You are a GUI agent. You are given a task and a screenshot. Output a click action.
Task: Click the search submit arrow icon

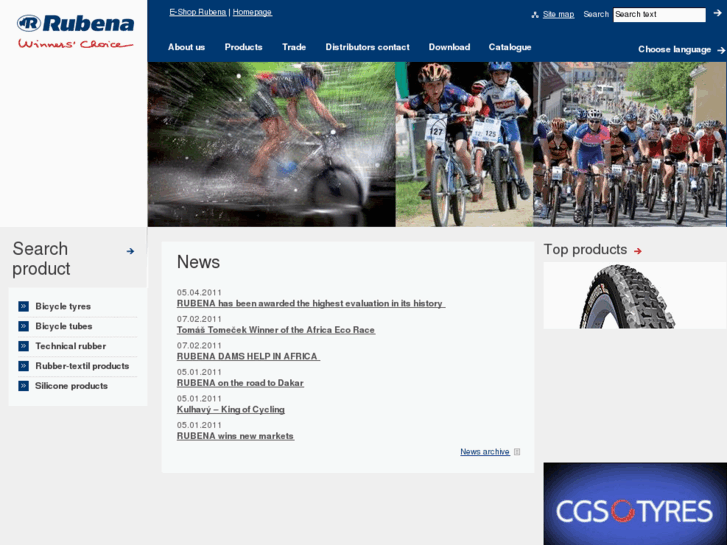pyautogui.click(x=717, y=14)
